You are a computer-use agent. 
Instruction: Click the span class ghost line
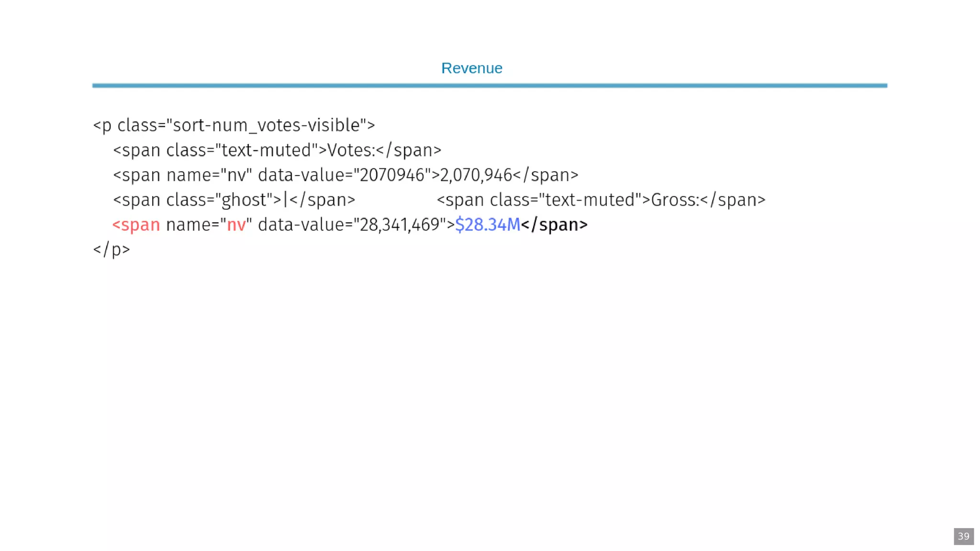(234, 200)
